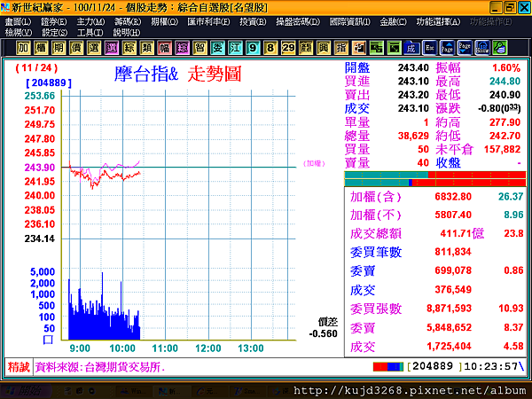Click the green key lock icon

coord(500,48)
